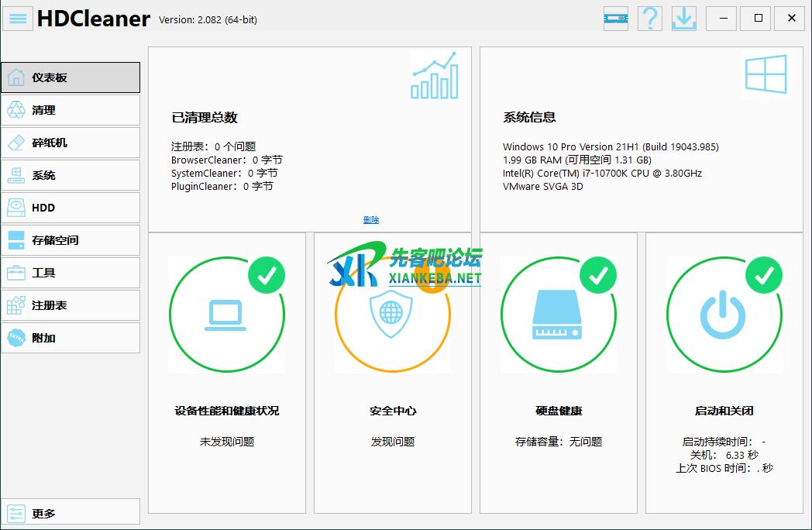Click the drive icon in title bar
The width and height of the screenshot is (812, 530).
(616, 19)
